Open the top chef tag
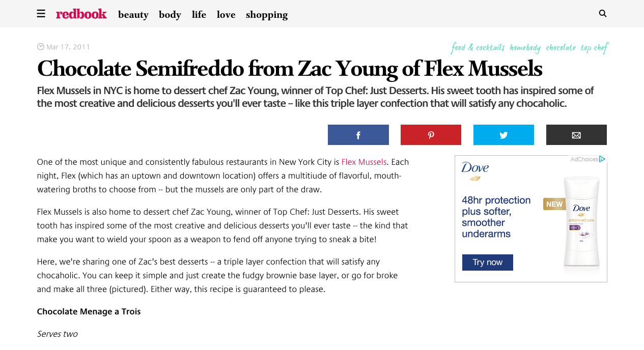 tap(594, 48)
